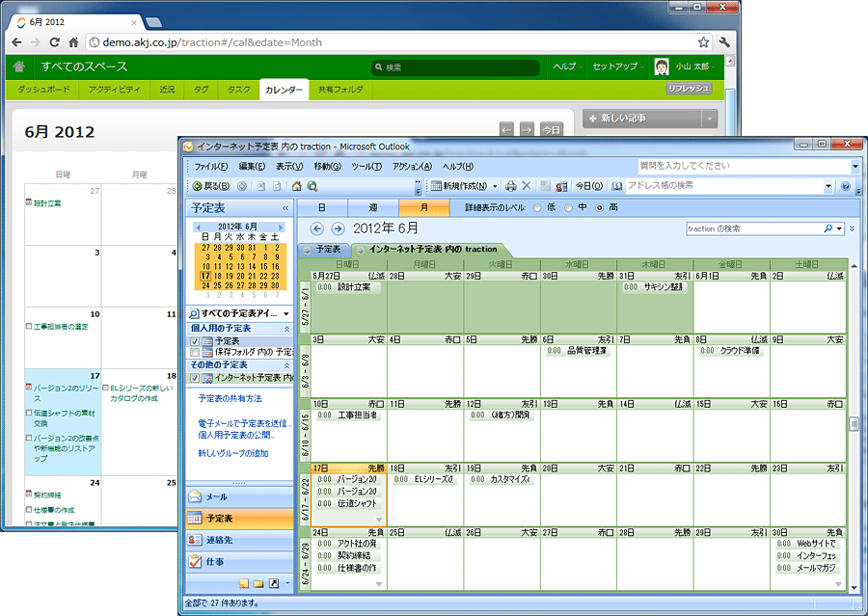This screenshot has height=616, width=868.
Task: Click the delete X icon in Outlook toolbar
Action: pyautogui.click(x=527, y=186)
